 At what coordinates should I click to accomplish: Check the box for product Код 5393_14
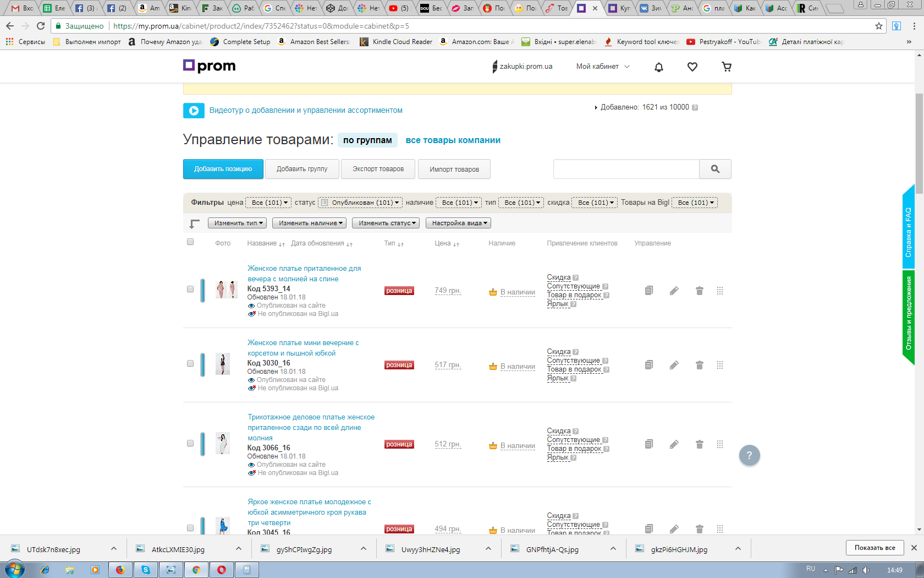pyautogui.click(x=190, y=289)
